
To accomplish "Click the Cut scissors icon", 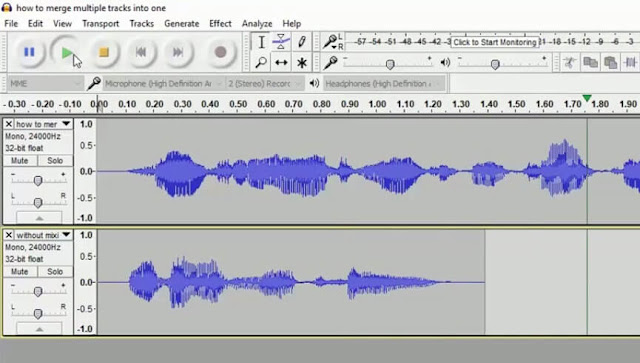I will (569, 62).
